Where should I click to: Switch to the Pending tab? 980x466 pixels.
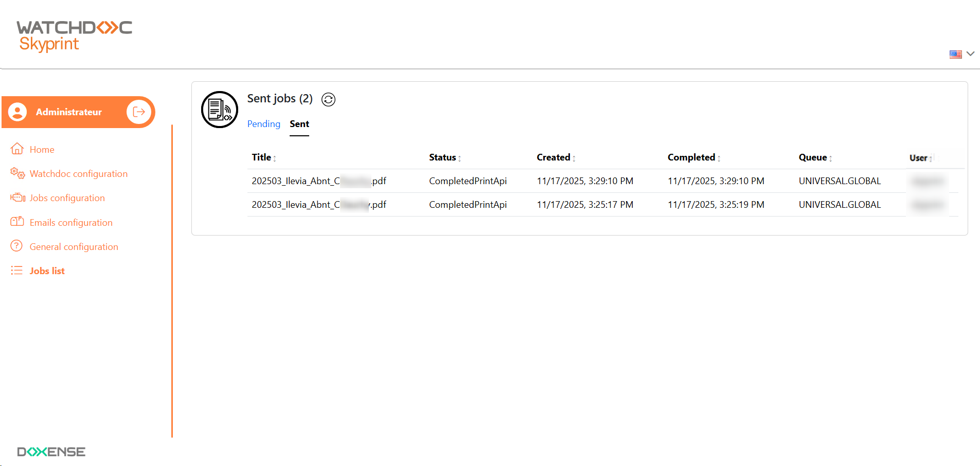263,124
